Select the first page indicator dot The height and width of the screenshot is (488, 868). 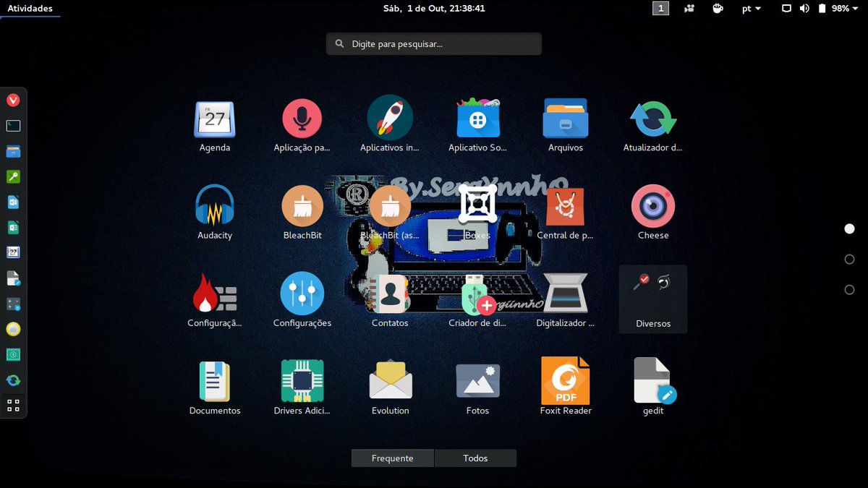pos(850,229)
